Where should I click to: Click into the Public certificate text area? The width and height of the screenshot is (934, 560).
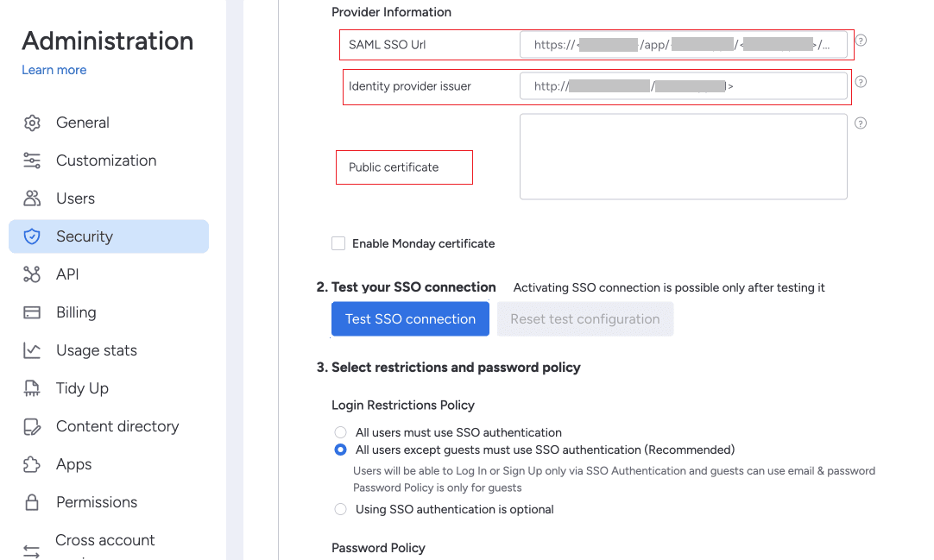pos(683,156)
